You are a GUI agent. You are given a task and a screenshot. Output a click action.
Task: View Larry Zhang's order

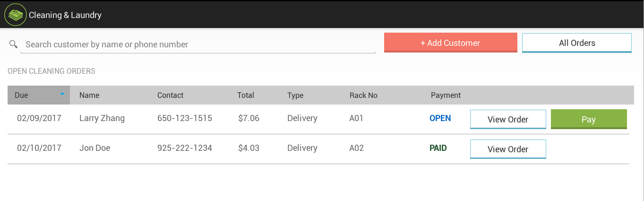508,119
